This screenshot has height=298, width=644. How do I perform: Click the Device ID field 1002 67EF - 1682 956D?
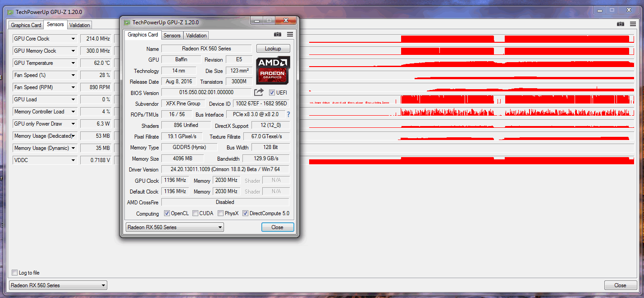click(261, 104)
